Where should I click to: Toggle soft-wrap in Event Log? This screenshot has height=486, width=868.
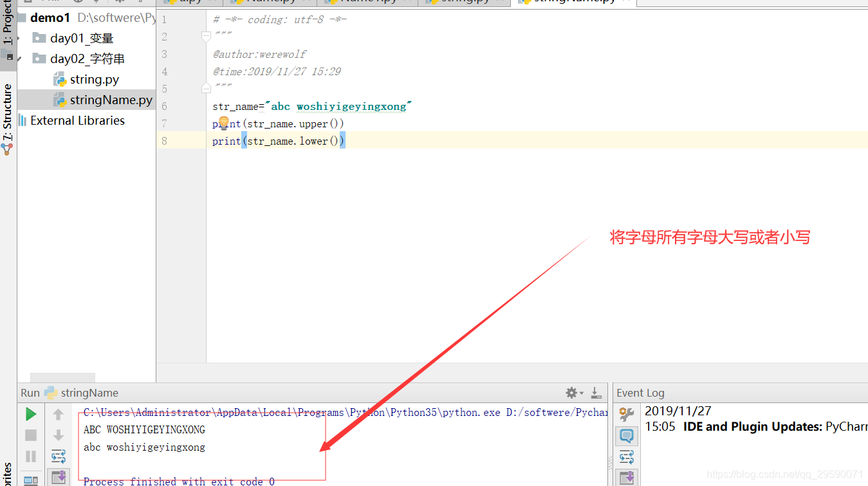coord(627,456)
